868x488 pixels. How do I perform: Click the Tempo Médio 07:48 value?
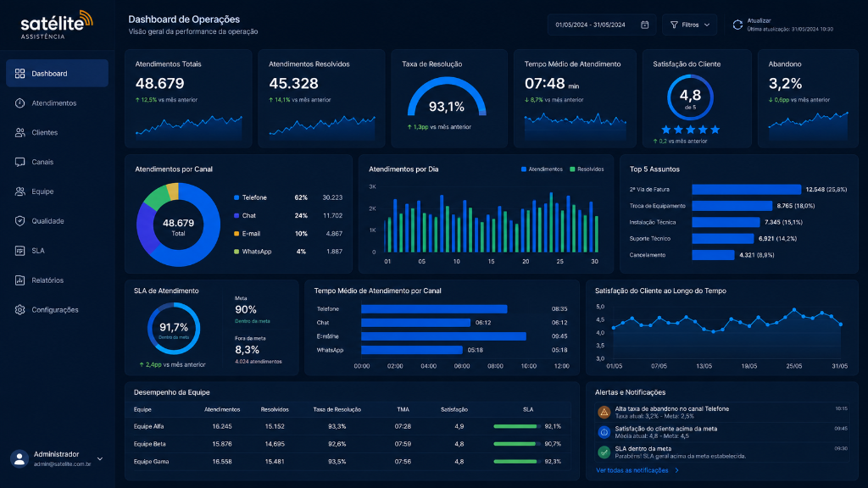tap(545, 84)
